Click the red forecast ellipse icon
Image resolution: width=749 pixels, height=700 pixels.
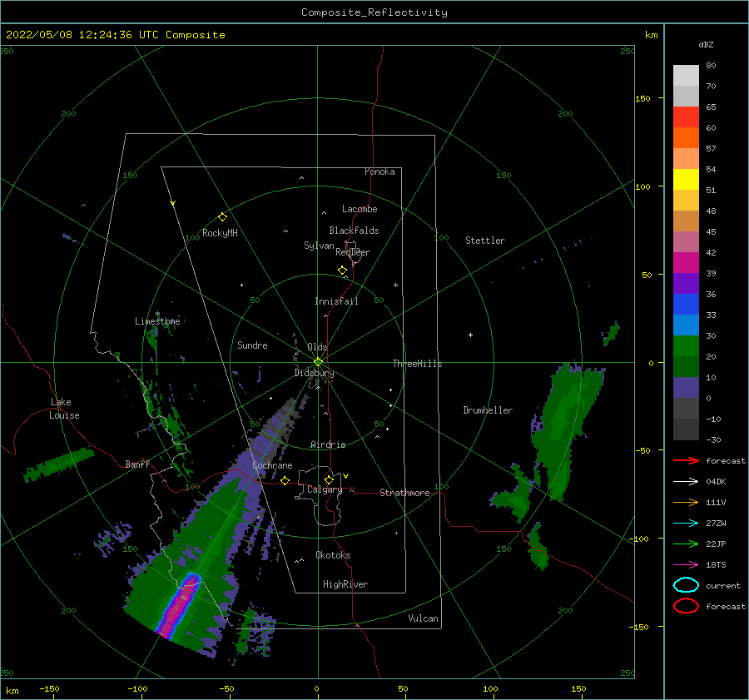pos(686,606)
